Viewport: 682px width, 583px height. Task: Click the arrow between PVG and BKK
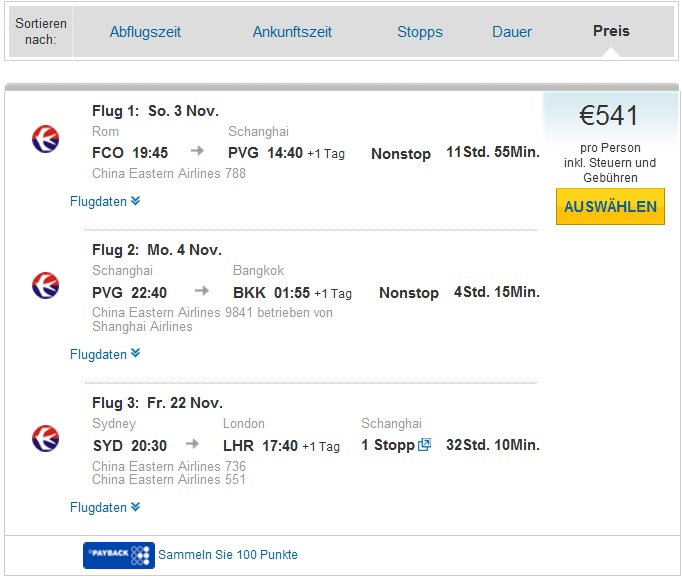tap(202, 291)
